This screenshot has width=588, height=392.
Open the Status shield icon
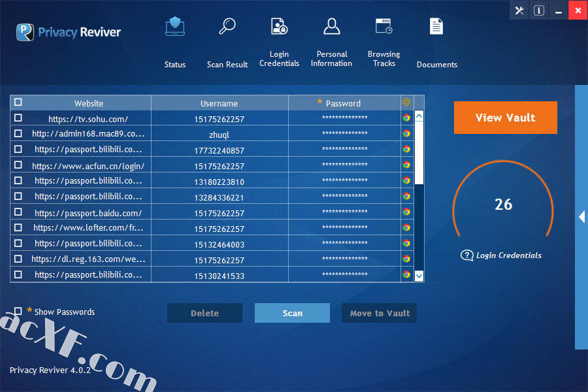[x=174, y=27]
